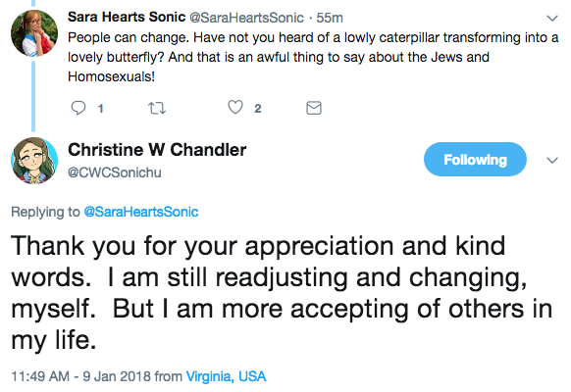This screenshot has width=571, height=392.
Task: Expand the chevron menu on Sara's tweet
Action: tap(552, 19)
